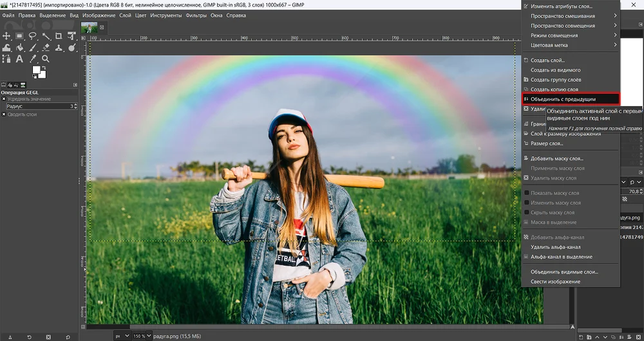Click the 150 % zoom field

139,336
